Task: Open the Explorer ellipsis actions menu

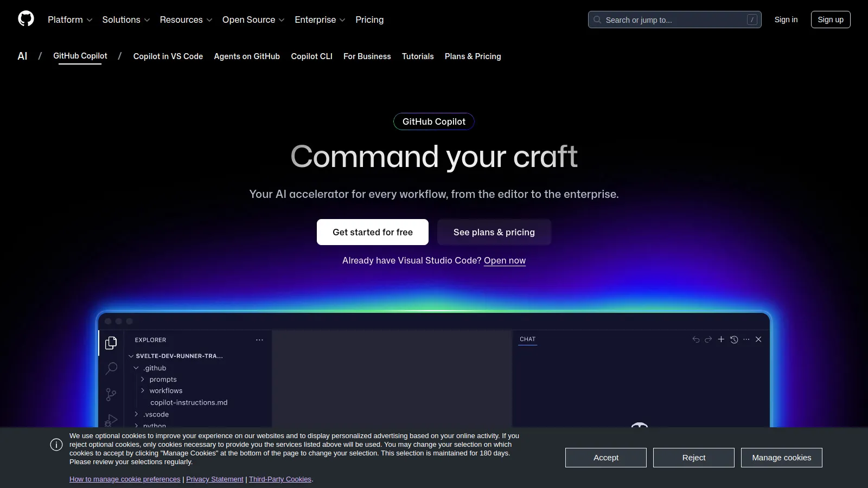Action: tap(259, 339)
